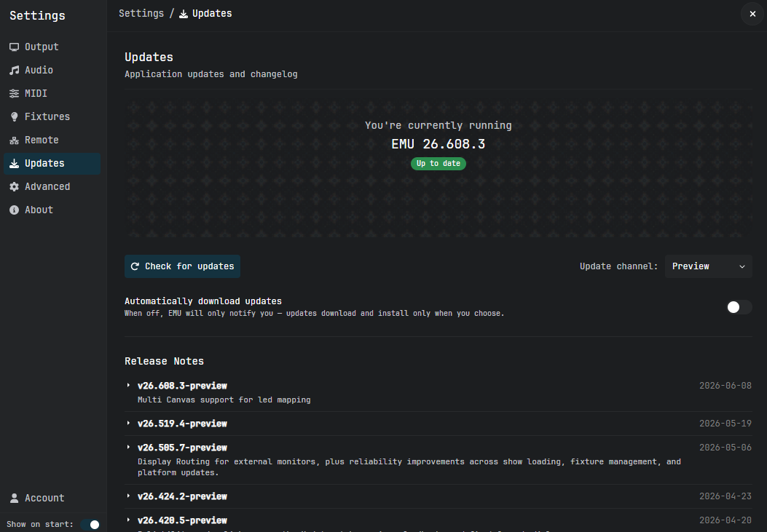Select the Updates sidebar entry
767x532 pixels.
tap(52, 163)
